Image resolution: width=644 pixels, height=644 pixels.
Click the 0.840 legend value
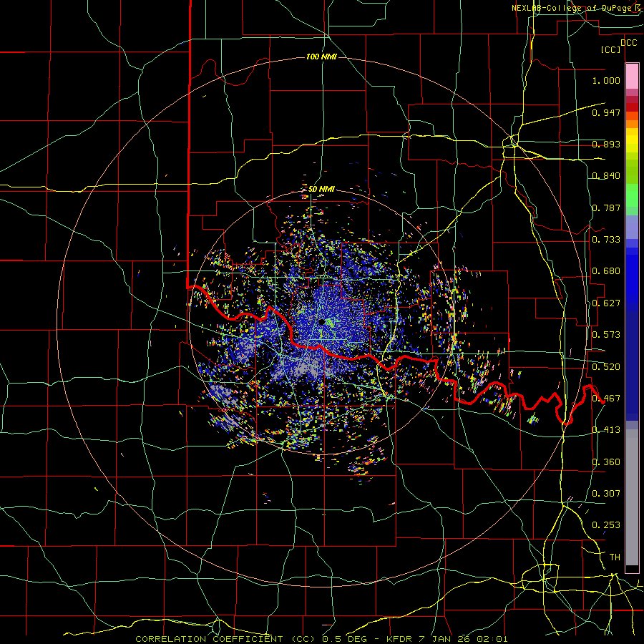(606, 176)
